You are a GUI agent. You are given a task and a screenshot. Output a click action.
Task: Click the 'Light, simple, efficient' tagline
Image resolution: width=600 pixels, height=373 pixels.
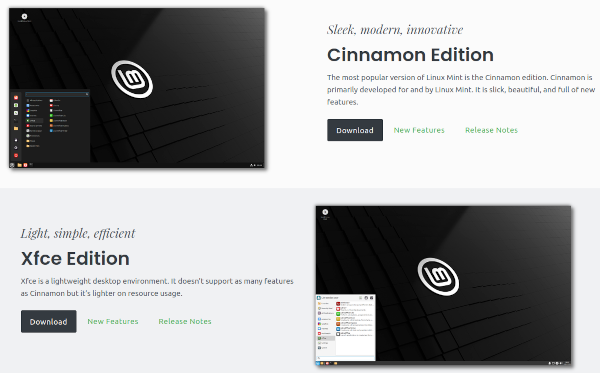pos(78,233)
